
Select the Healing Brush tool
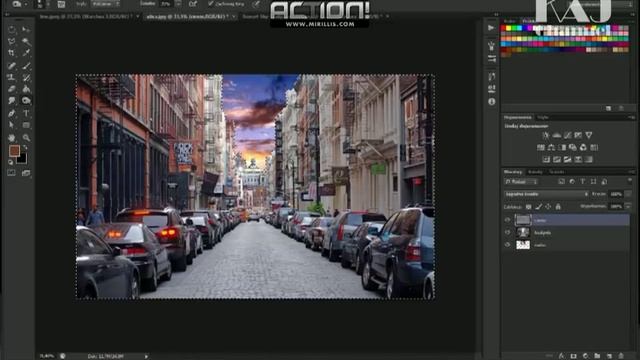point(12,65)
